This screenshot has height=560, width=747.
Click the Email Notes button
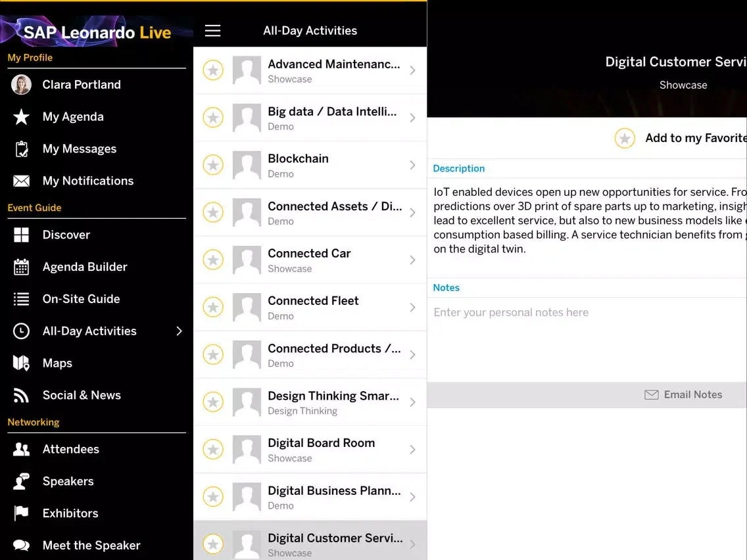pos(683,395)
